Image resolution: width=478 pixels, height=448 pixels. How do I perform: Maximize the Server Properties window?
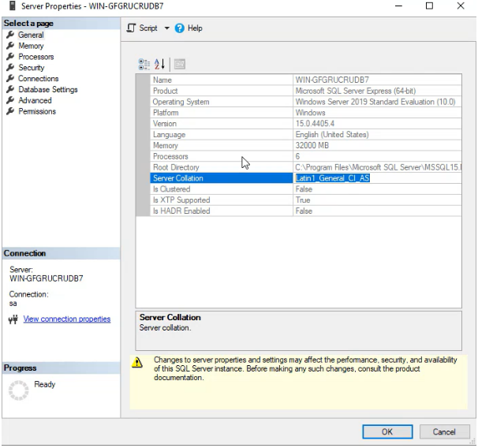tap(429, 6)
